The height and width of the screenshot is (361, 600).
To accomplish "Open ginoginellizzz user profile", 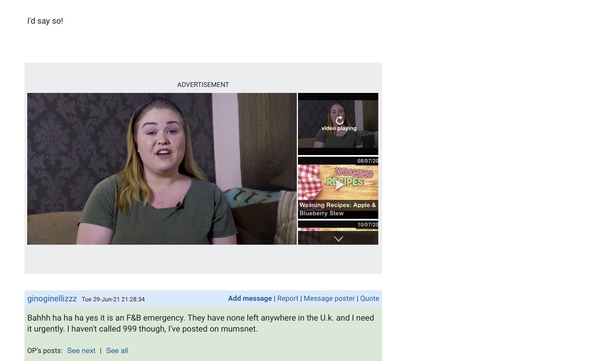I will 52,299.
